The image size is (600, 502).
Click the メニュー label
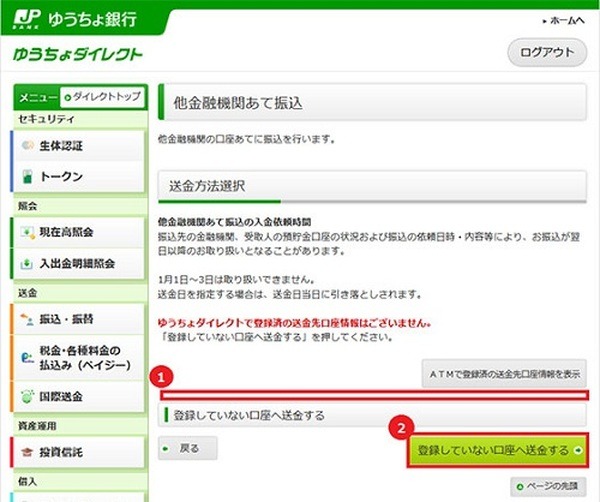pos(38,98)
